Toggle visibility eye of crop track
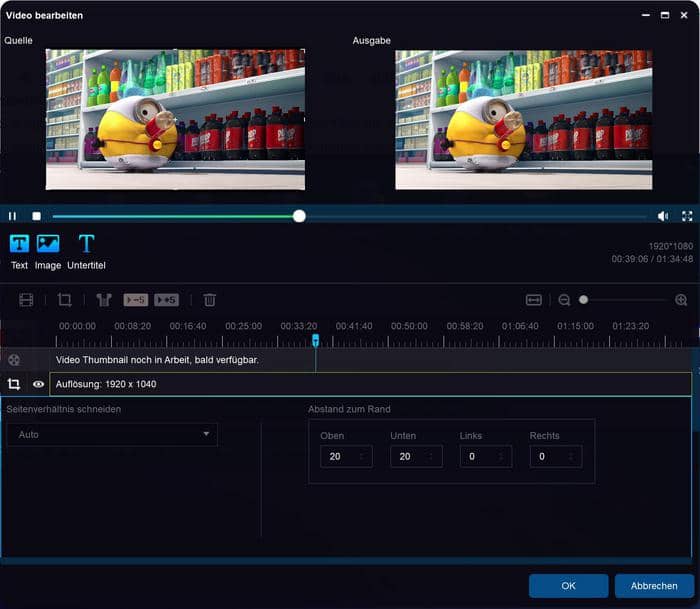Screen dimensions: 700x609 pyautogui.click(x=38, y=384)
